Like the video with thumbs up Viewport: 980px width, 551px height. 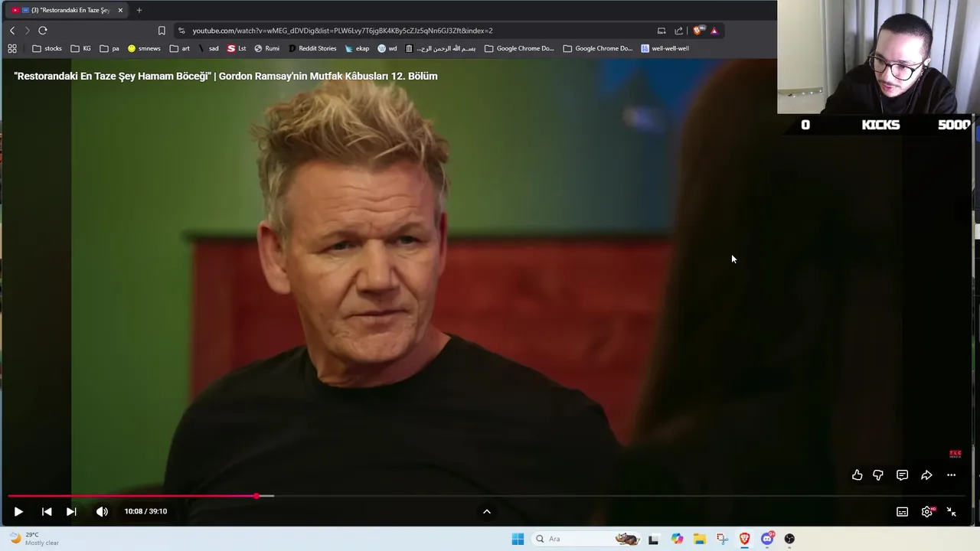pyautogui.click(x=857, y=475)
